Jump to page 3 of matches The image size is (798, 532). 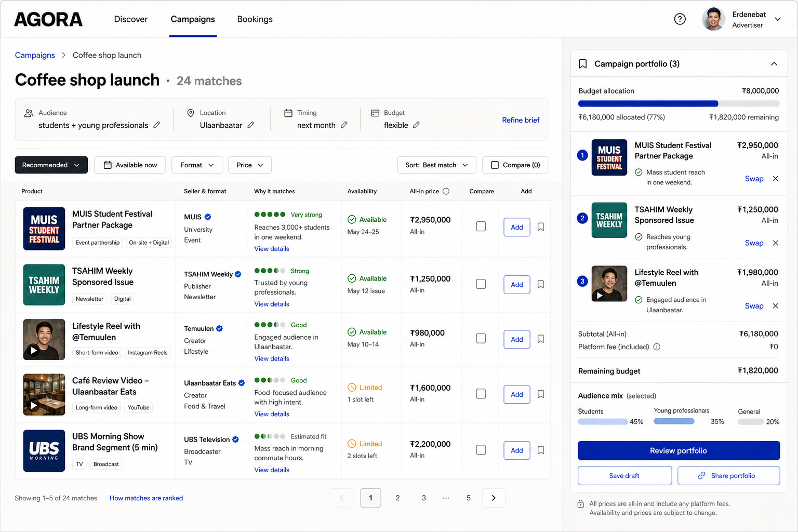pyautogui.click(x=424, y=498)
